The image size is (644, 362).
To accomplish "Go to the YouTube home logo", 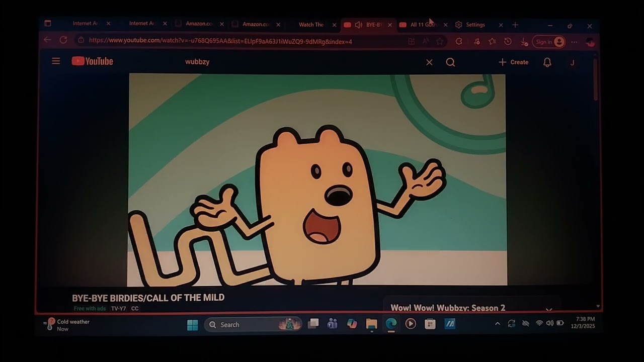I will [92, 61].
